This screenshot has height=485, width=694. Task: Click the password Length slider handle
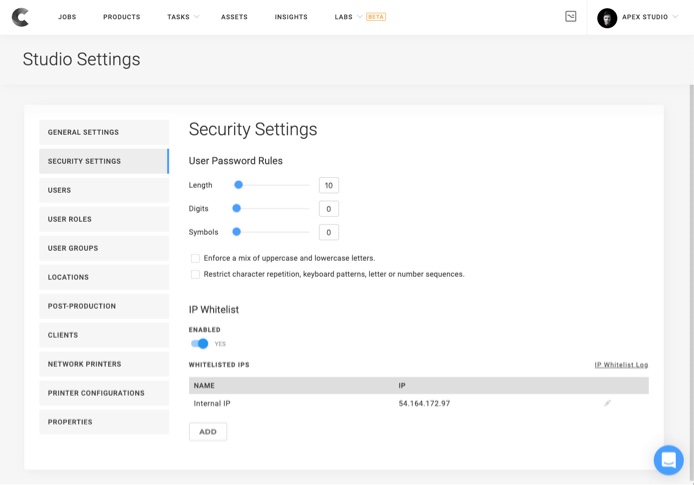click(x=238, y=185)
